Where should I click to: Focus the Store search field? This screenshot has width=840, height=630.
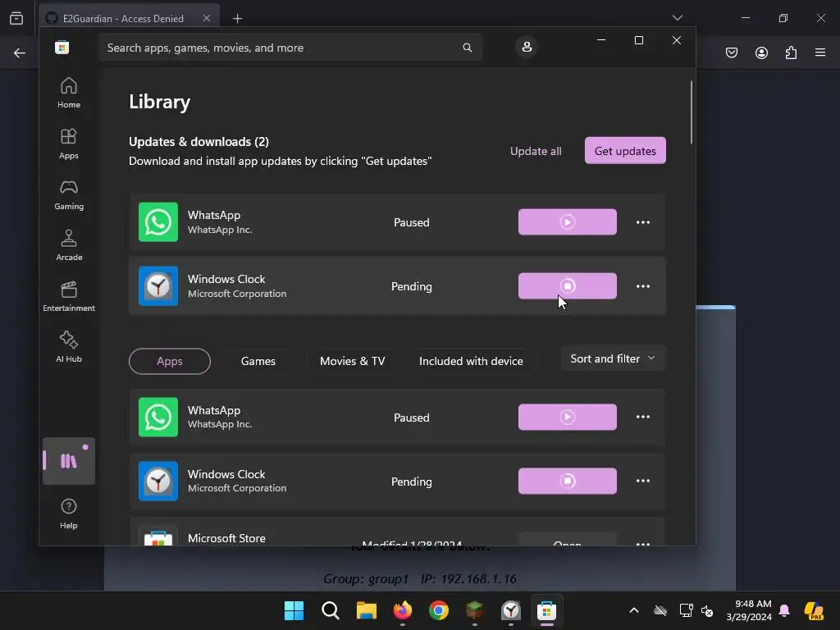(290, 48)
